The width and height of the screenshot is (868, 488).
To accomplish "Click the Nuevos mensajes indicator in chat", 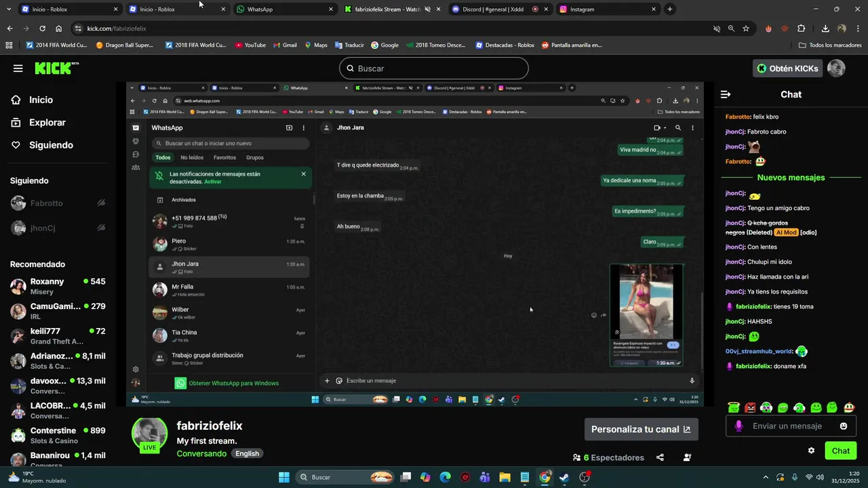I will [x=791, y=178].
